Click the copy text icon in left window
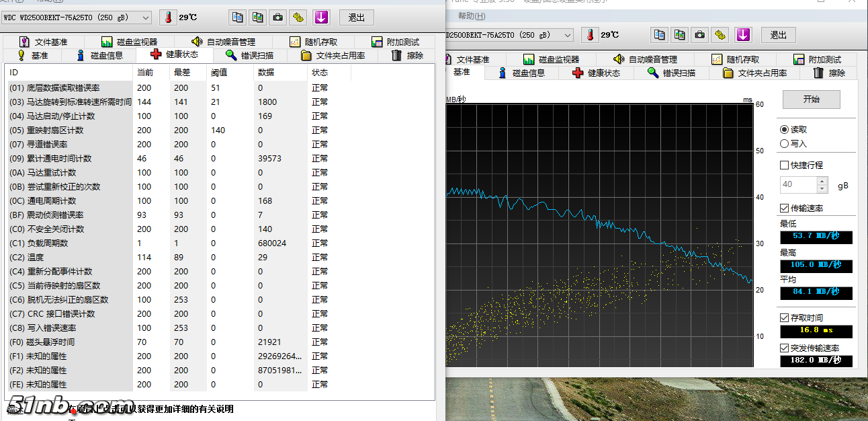The height and width of the screenshot is (421, 868). (237, 17)
